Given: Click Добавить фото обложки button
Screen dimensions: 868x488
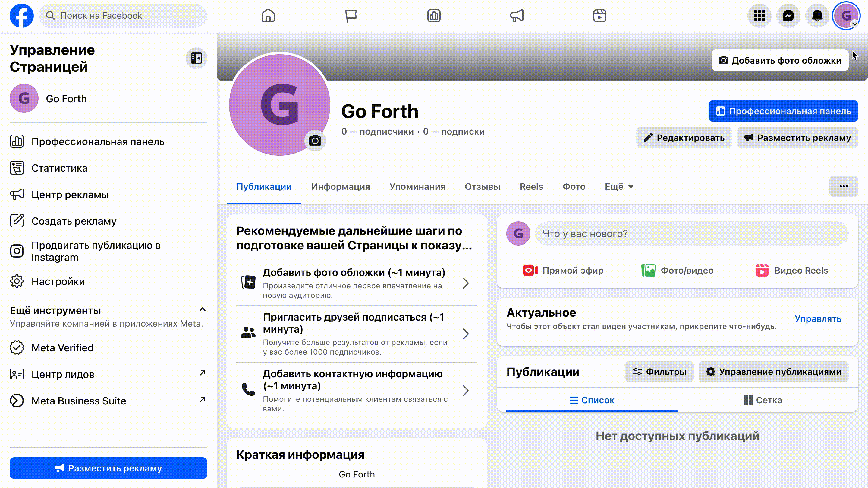Looking at the screenshot, I should pyautogui.click(x=780, y=60).
